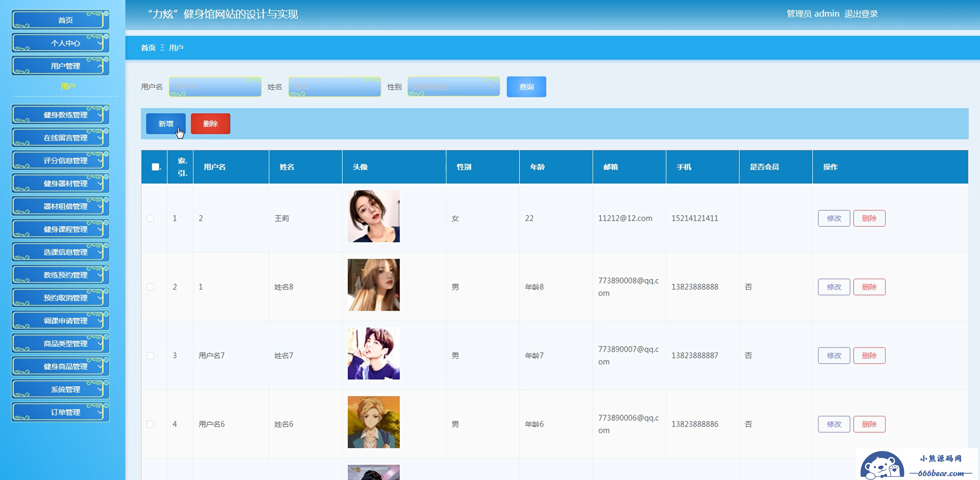Click 修改 for 姓名8 row
980x480 pixels.
coord(834,287)
